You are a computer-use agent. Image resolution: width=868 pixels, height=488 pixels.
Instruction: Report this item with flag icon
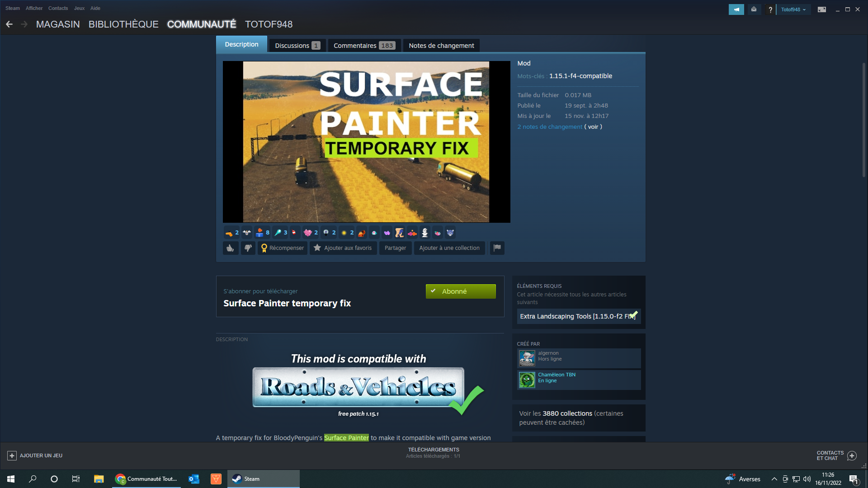click(x=497, y=248)
